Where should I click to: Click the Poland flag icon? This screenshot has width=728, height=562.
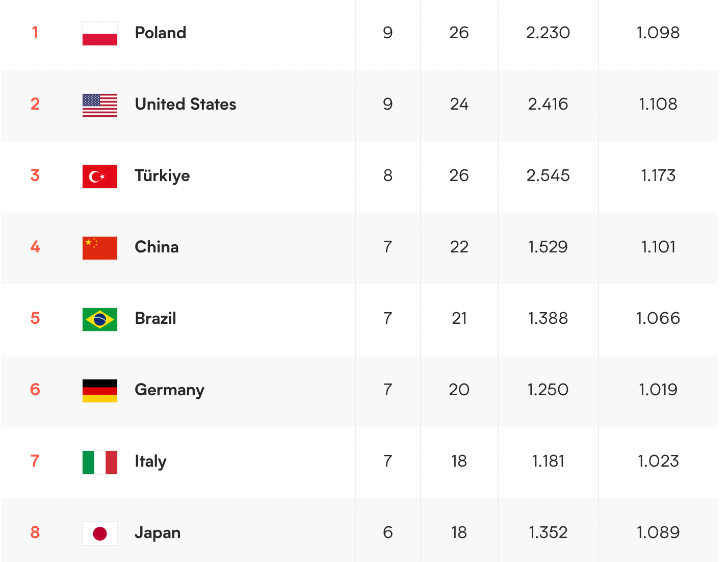point(100,34)
